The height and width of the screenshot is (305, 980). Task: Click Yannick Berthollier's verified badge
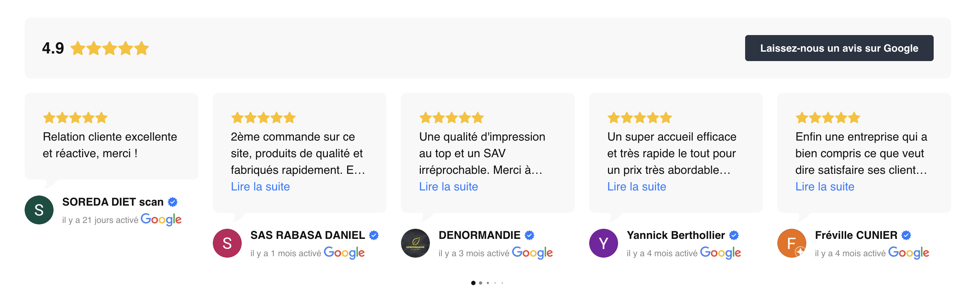pyautogui.click(x=734, y=236)
